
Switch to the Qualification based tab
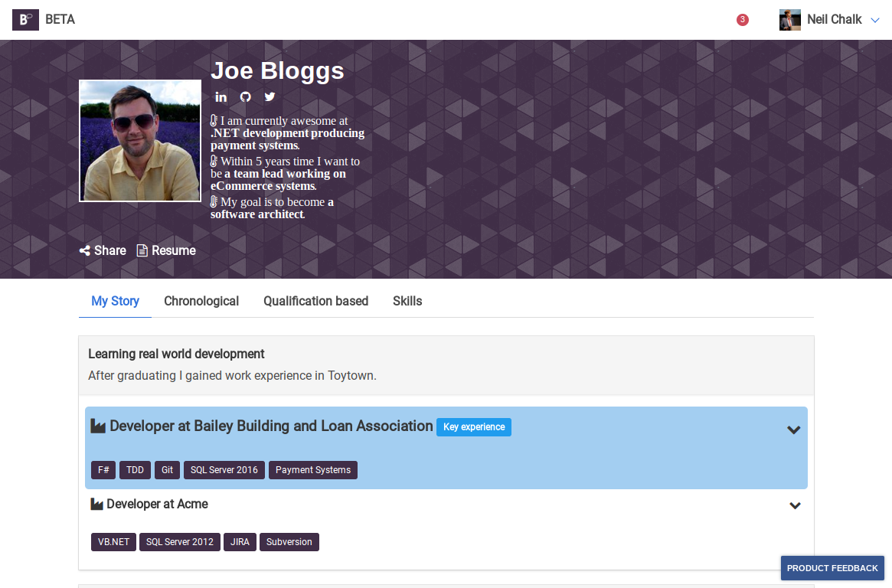315,302
